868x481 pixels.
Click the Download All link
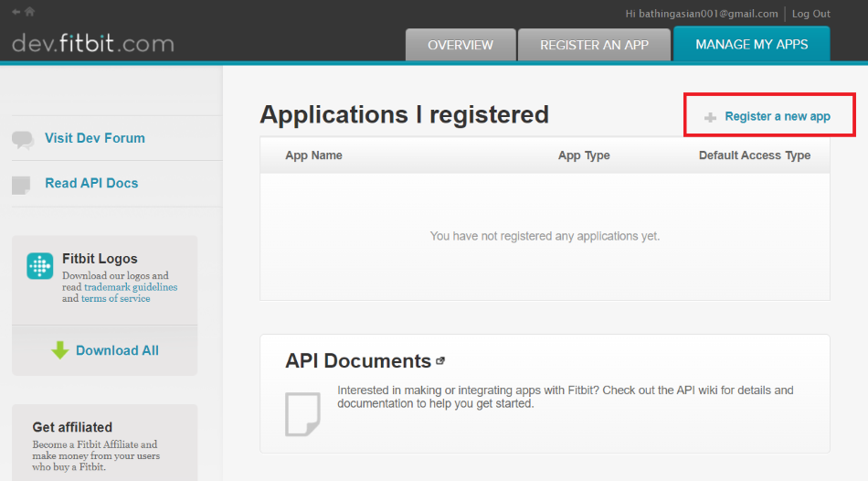click(x=117, y=350)
